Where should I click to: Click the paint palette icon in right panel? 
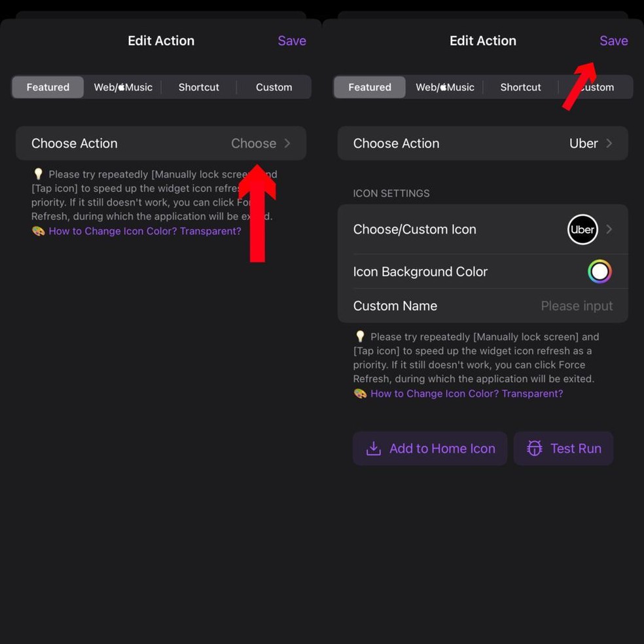360,393
